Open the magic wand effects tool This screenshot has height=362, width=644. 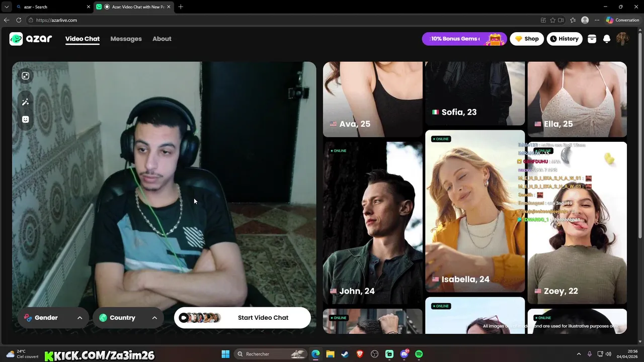pyautogui.click(x=26, y=102)
